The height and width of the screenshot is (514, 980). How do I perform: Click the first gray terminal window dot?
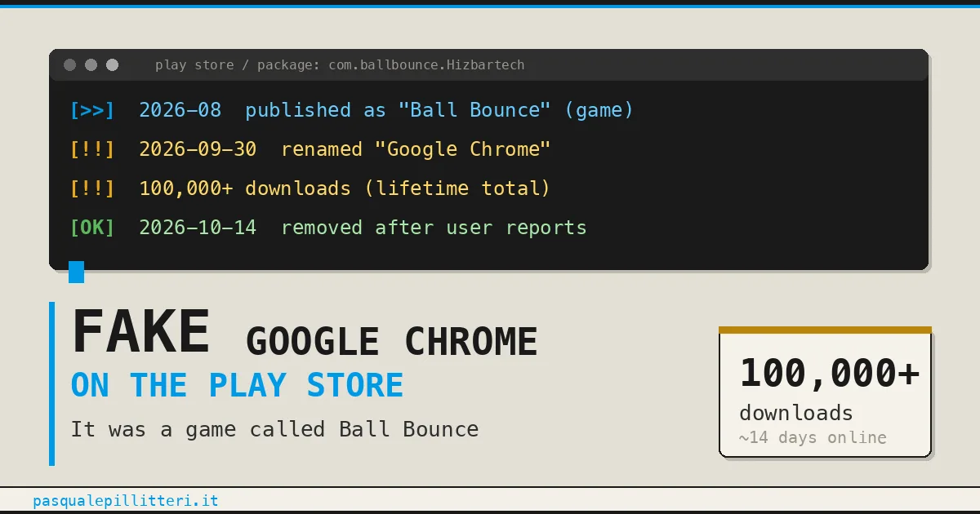70,65
